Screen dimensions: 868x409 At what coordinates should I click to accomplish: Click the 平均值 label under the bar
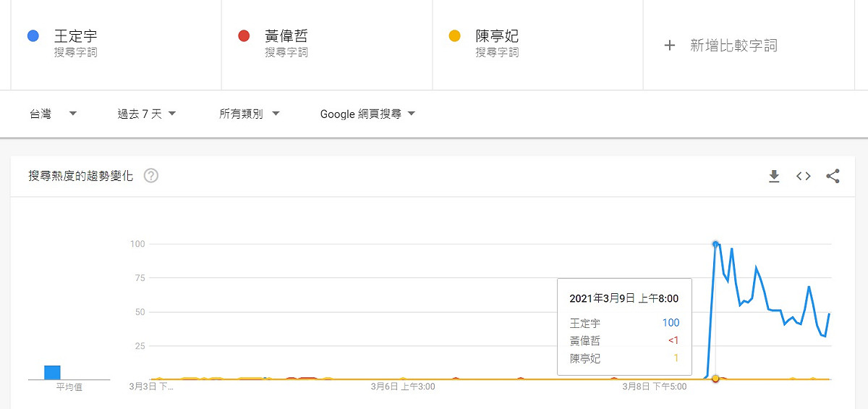tap(69, 387)
